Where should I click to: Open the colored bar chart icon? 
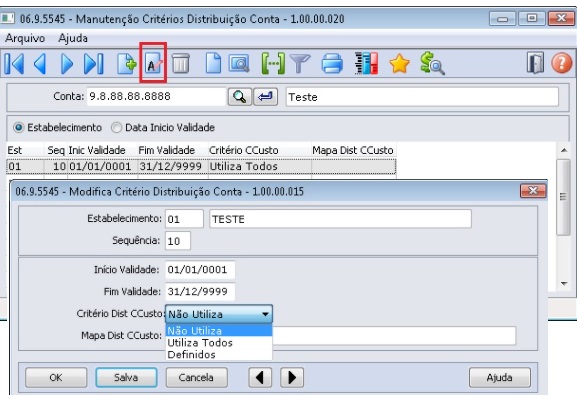pos(367,63)
